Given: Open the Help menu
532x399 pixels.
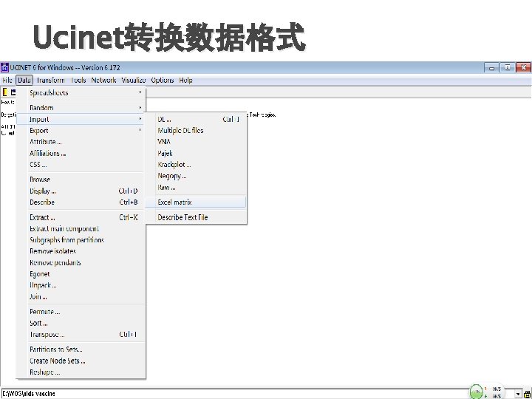Looking at the screenshot, I should [x=185, y=80].
